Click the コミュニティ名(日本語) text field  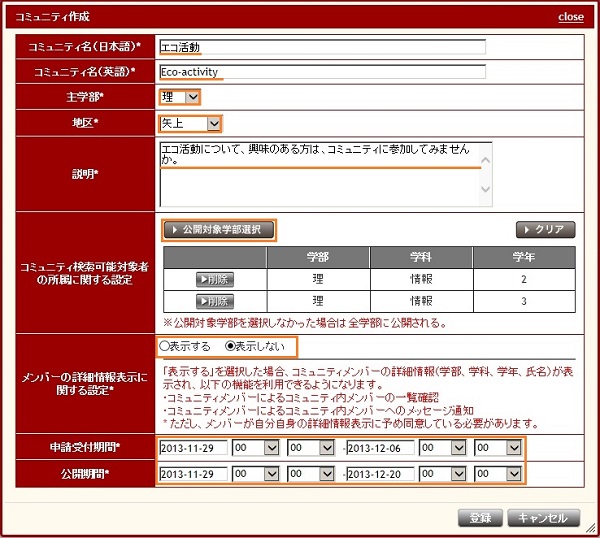322,46
